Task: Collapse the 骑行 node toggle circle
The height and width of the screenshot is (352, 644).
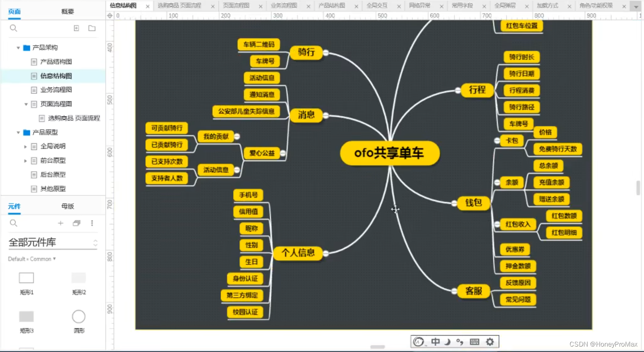Action: pyautogui.click(x=326, y=53)
